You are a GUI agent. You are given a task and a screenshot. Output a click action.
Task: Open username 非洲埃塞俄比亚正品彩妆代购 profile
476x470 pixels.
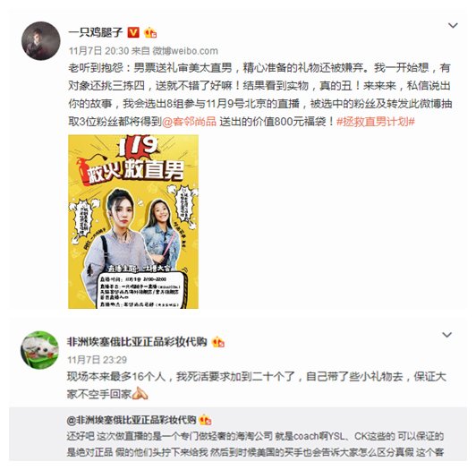(137, 342)
